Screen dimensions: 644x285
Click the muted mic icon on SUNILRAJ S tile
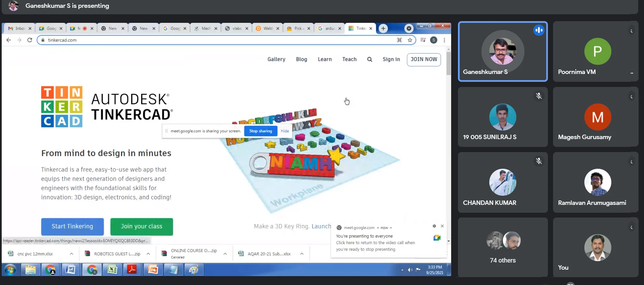tap(539, 96)
